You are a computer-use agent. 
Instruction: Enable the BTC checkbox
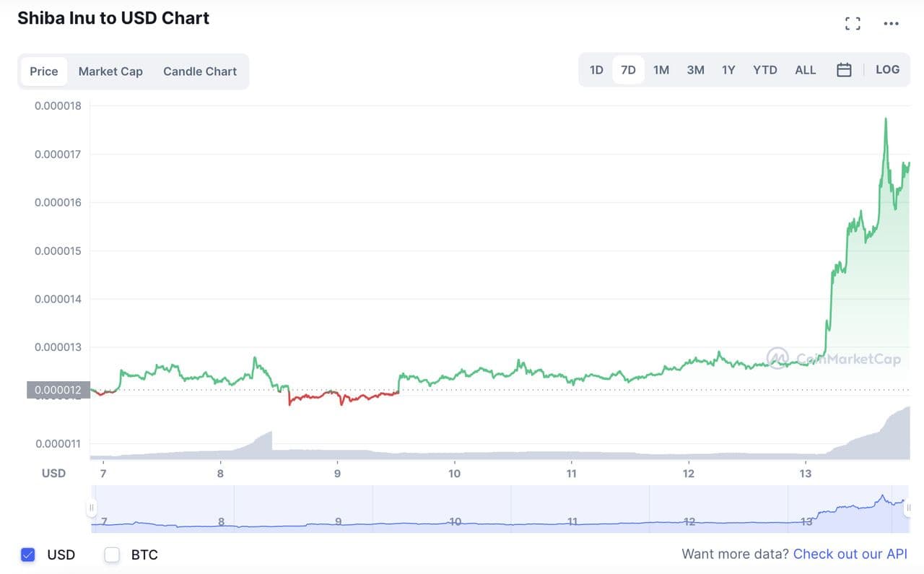(x=112, y=555)
